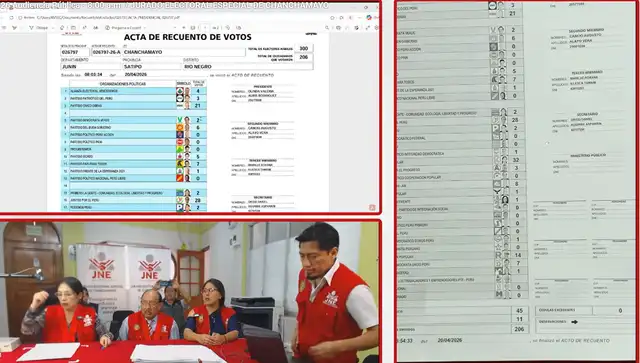Click the Audiencia Publica stream title overlay
The width and height of the screenshot is (640, 363).
[164, 6]
